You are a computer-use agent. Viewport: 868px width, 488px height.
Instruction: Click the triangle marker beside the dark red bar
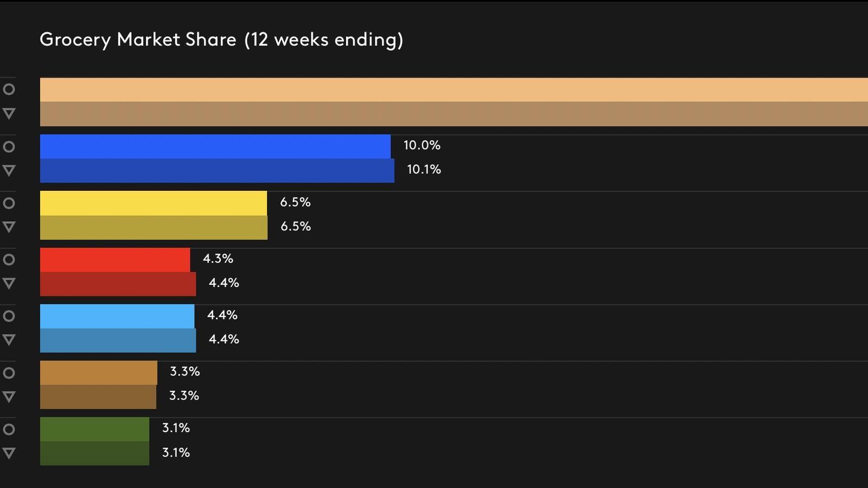tap(9, 283)
